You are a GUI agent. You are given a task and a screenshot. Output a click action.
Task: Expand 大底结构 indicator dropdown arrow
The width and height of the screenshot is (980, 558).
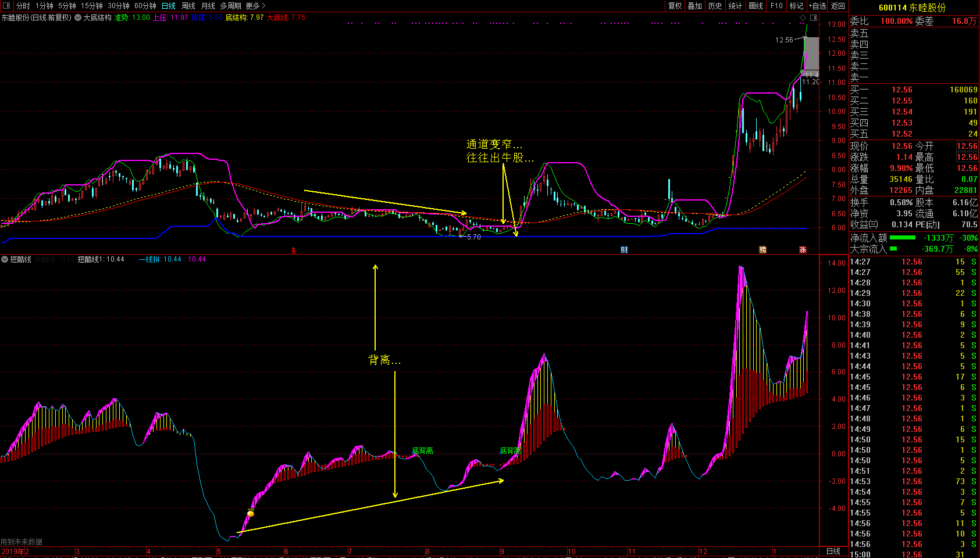pyautogui.click(x=78, y=17)
